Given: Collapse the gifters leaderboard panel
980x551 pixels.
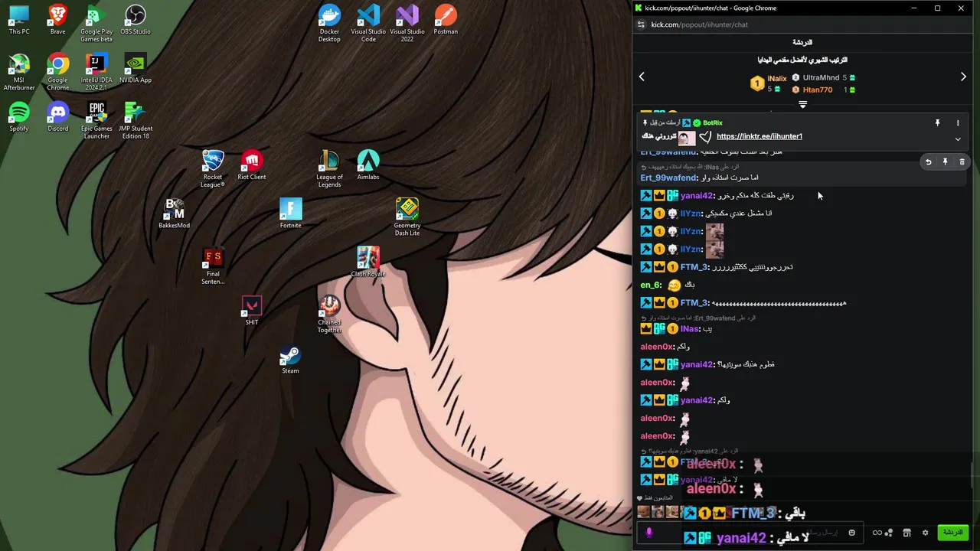Looking at the screenshot, I should pos(802,104).
